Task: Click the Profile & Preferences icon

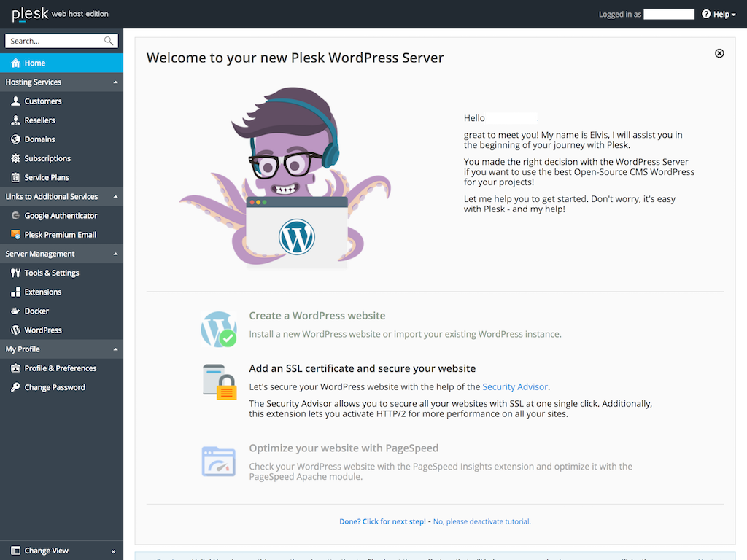Action: click(x=16, y=368)
